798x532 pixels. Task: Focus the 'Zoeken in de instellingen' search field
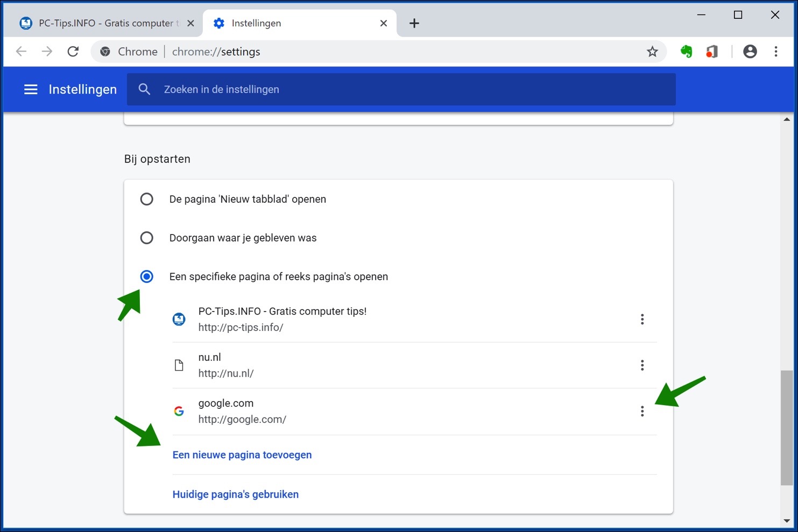[401, 89]
